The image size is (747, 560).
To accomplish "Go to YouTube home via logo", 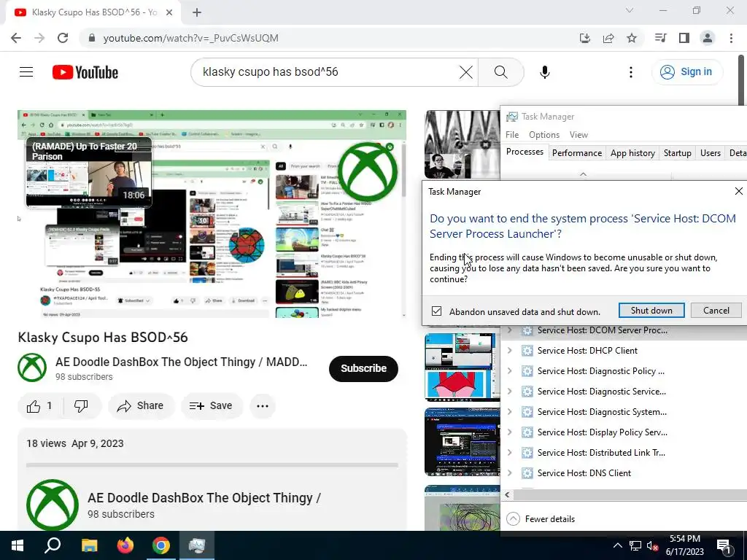I will point(85,72).
